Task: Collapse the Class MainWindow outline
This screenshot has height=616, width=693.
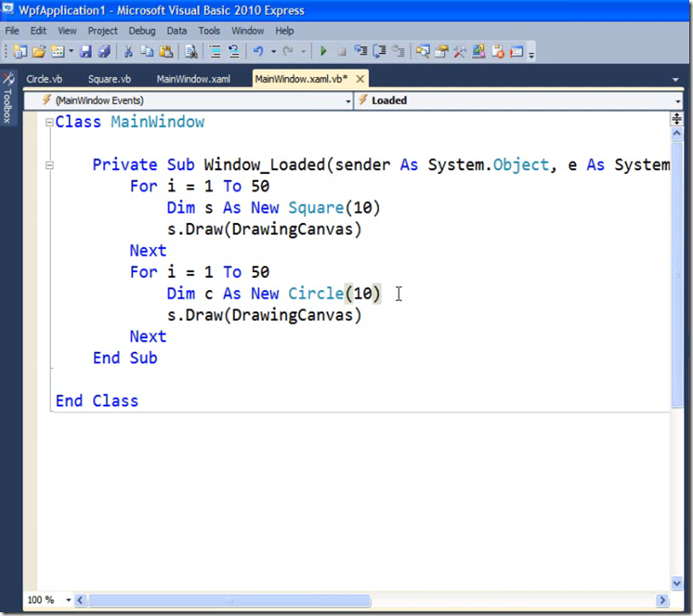Action: [49, 123]
